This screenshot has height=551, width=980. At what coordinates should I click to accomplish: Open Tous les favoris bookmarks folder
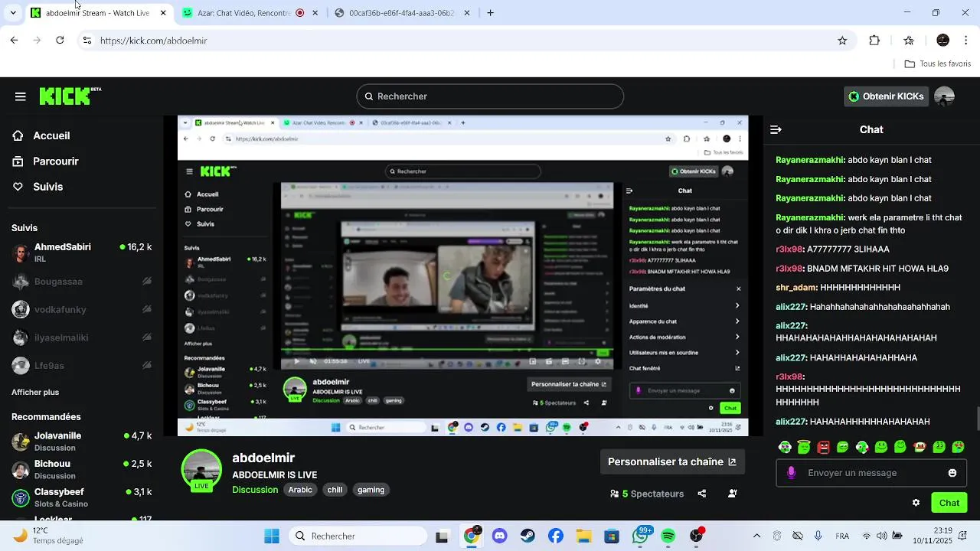point(938,64)
